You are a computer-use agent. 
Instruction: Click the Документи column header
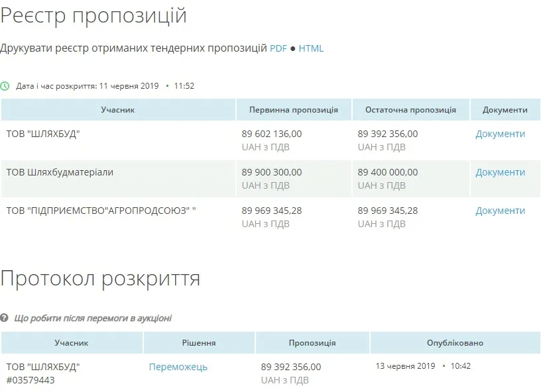coord(505,110)
